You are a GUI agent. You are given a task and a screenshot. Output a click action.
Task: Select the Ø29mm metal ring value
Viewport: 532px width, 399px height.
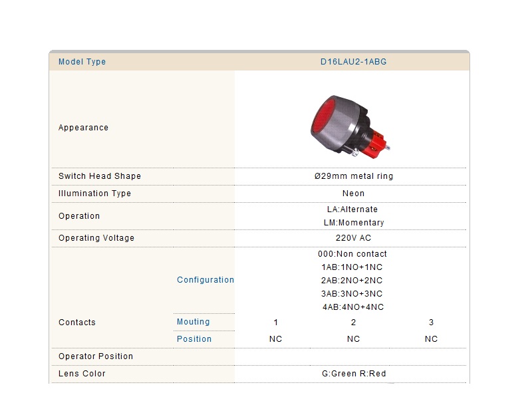tap(354, 176)
